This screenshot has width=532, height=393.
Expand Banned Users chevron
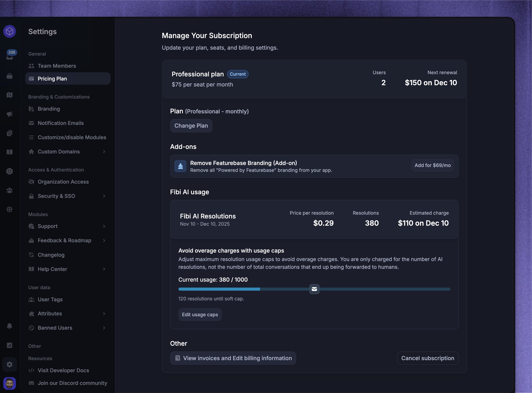pyautogui.click(x=104, y=328)
